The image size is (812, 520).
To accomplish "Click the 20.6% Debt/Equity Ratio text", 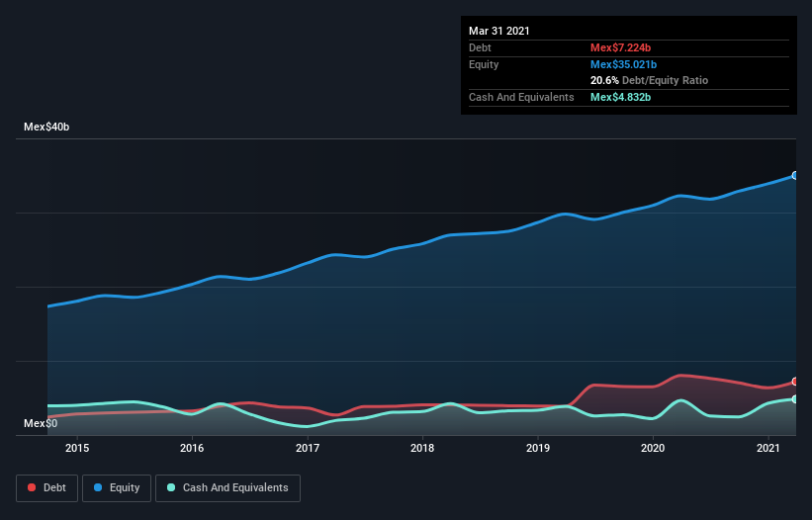I will coord(650,81).
